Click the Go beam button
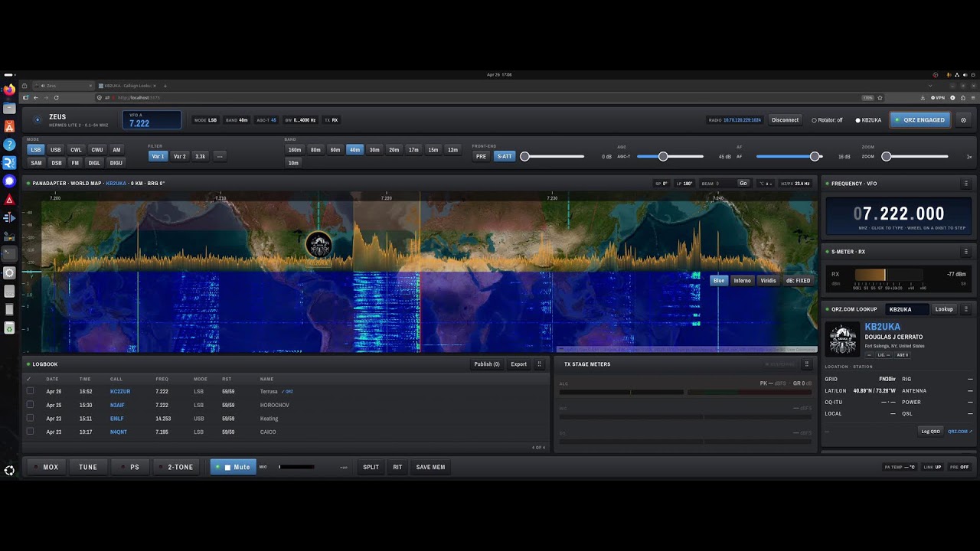This screenshot has height=551, width=980. (743, 184)
